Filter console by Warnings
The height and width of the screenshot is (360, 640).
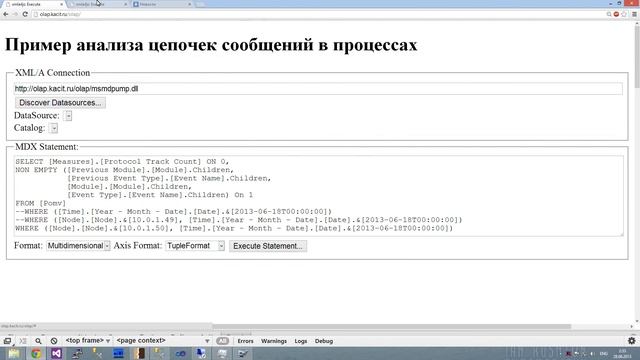pyautogui.click(x=274, y=341)
